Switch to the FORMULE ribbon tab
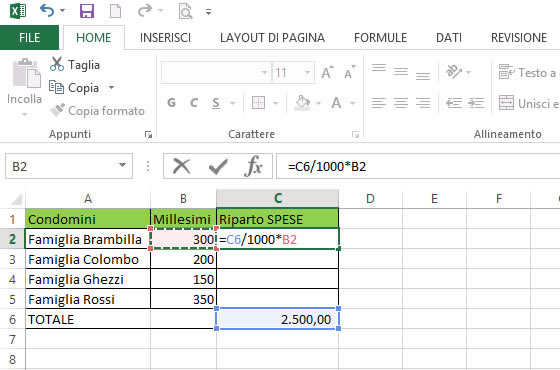This screenshot has height=370, width=560. 380,38
